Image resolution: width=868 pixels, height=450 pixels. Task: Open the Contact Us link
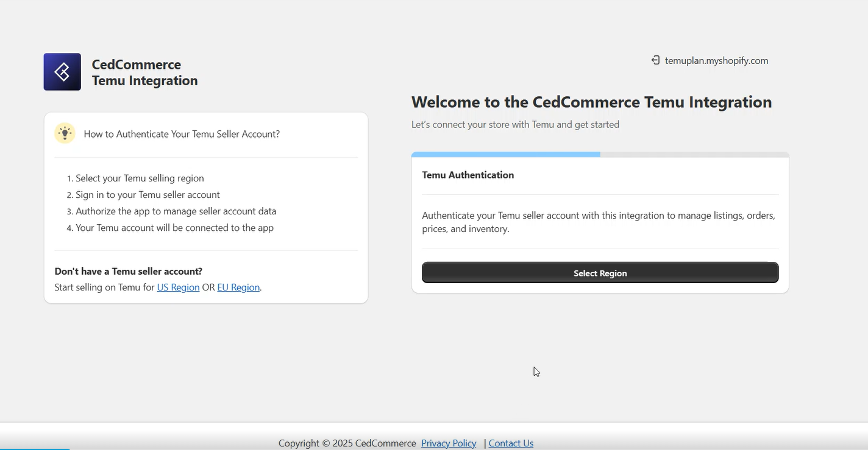coord(511,443)
